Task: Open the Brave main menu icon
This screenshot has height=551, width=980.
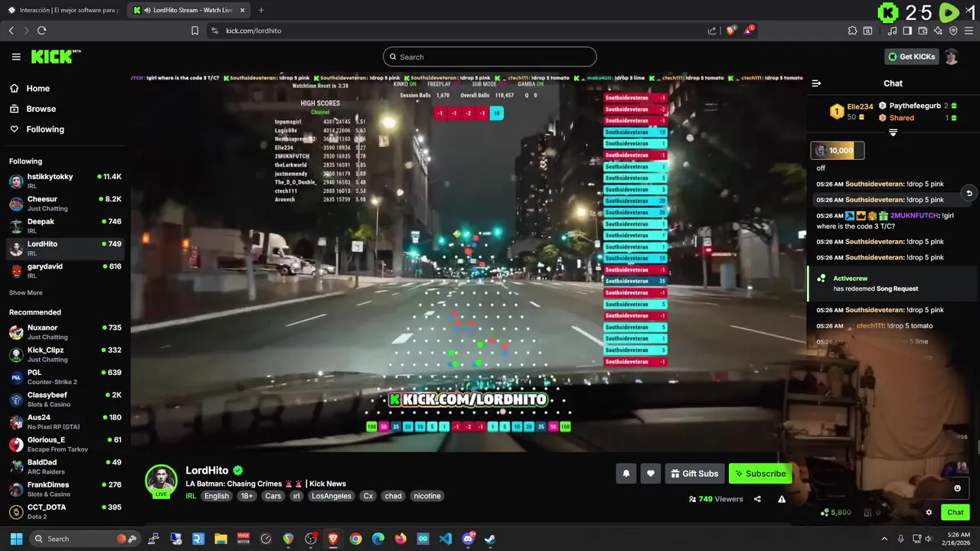Action: pos(969,31)
